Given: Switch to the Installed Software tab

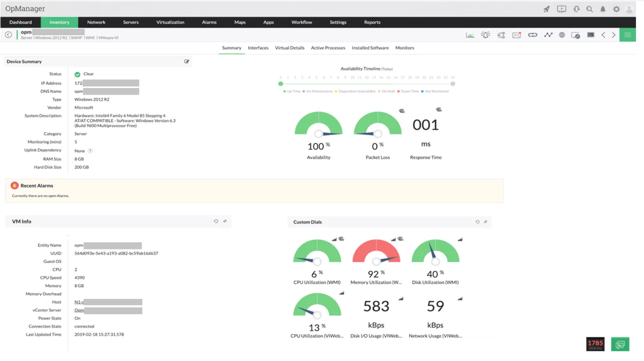Looking at the screenshot, I should [370, 48].
